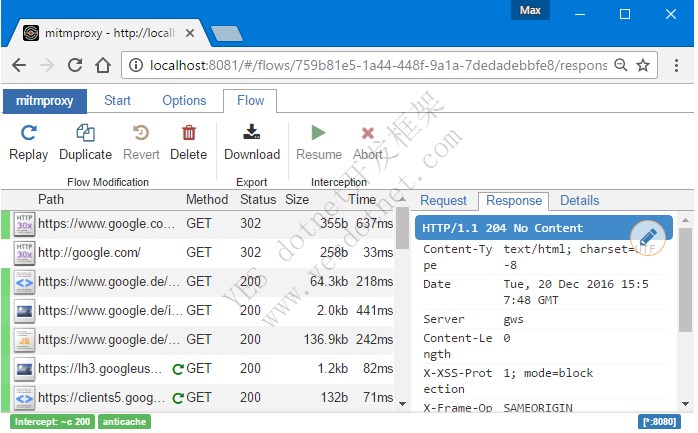Click the browser forward arrow
698x433 pixels.
pos(47,65)
